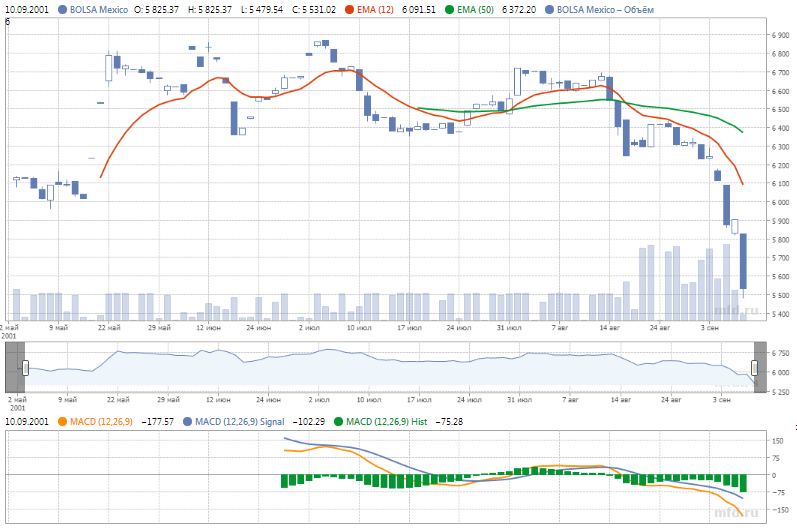Click the red EMA (12) legend dot
Viewport: 797px width, 530px height.
[349, 10]
